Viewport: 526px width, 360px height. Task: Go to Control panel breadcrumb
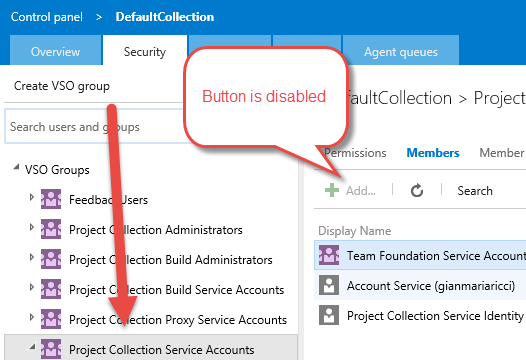point(47,17)
